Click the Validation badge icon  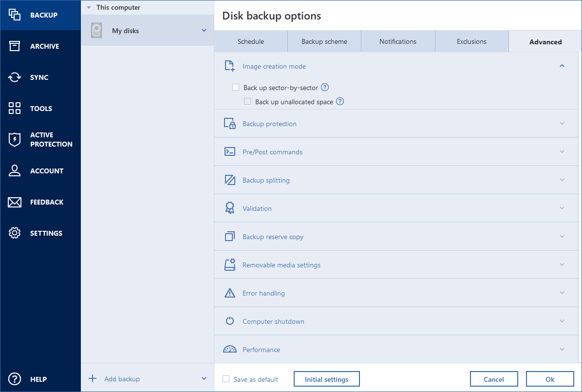pyautogui.click(x=229, y=208)
